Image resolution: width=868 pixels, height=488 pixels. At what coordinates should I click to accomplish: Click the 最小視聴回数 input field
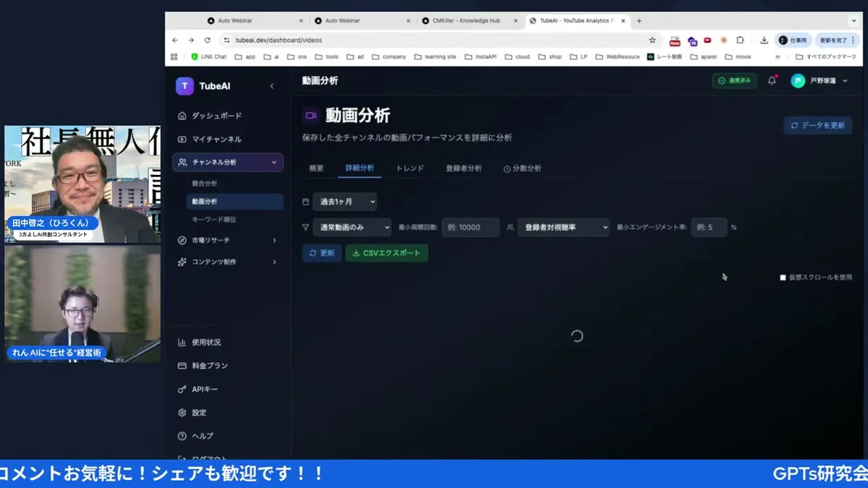point(470,227)
